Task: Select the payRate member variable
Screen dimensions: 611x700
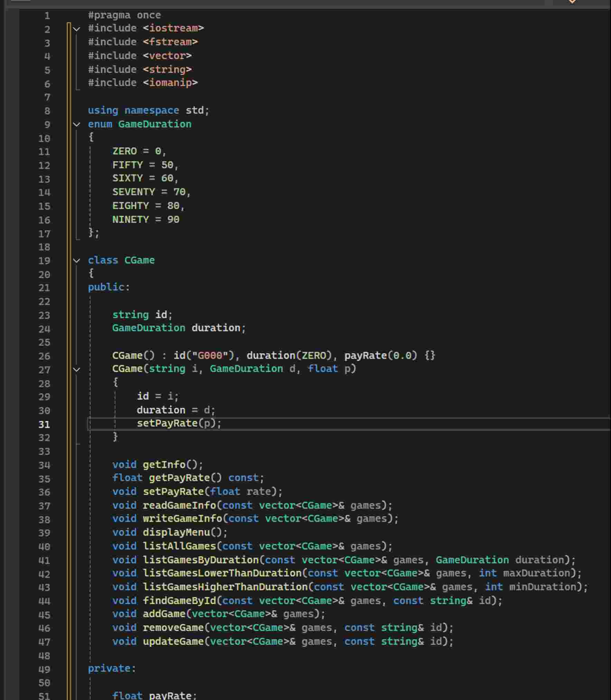Action: (169, 695)
